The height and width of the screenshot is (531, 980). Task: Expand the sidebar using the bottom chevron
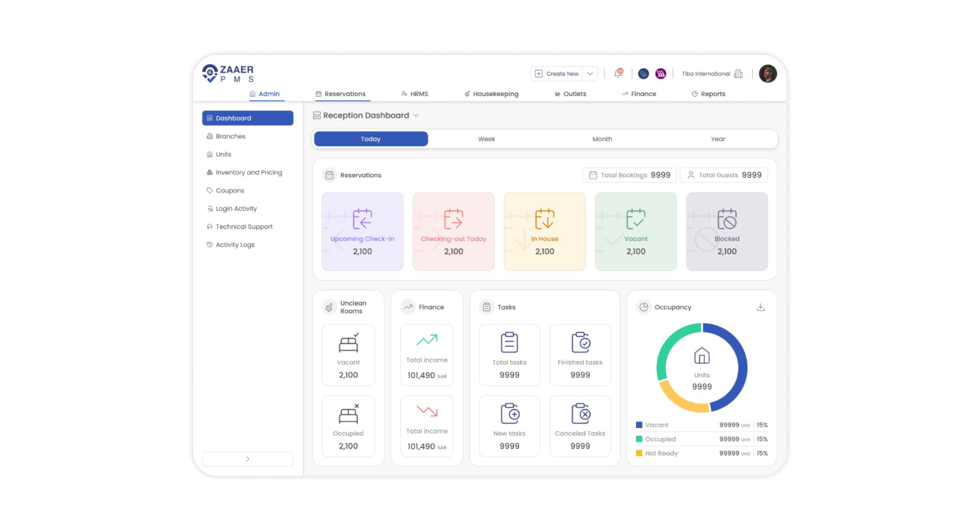247,459
